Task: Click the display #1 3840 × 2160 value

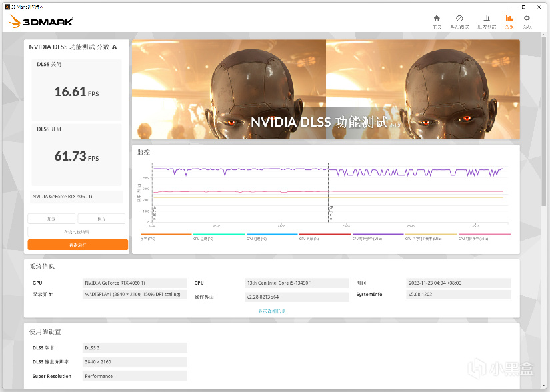Action: click(135, 295)
